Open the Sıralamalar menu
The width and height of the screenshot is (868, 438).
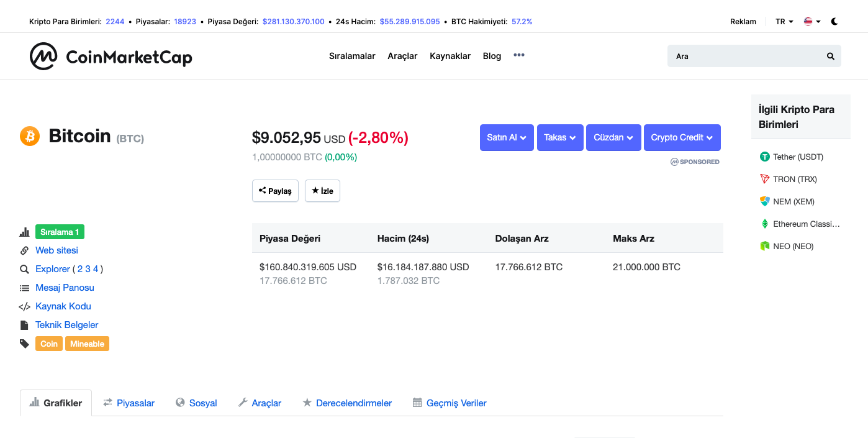[352, 56]
